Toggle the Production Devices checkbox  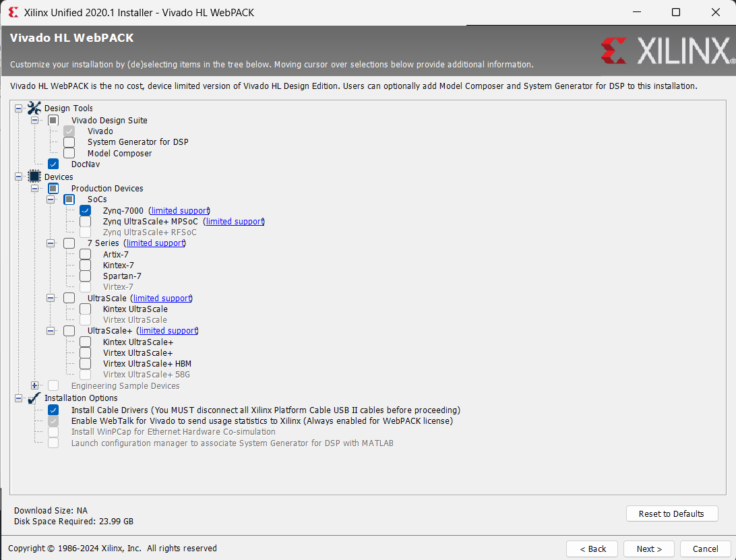click(x=53, y=188)
